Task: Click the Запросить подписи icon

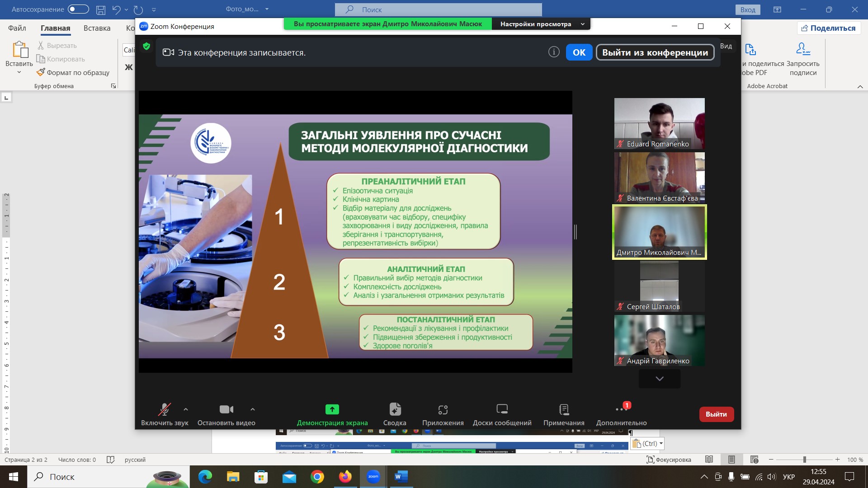Action: click(803, 49)
